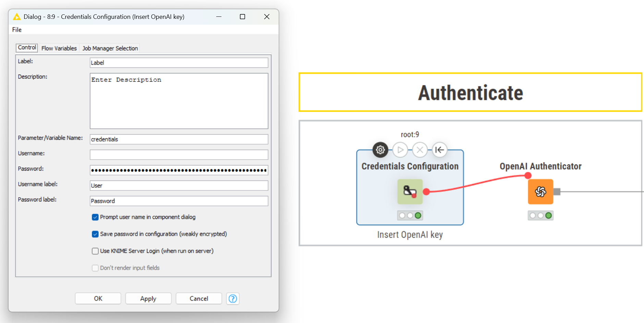Click status traffic light under OpenAI Authenticator
The height and width of the screenshot is (323, 644).
coord(540,215)
